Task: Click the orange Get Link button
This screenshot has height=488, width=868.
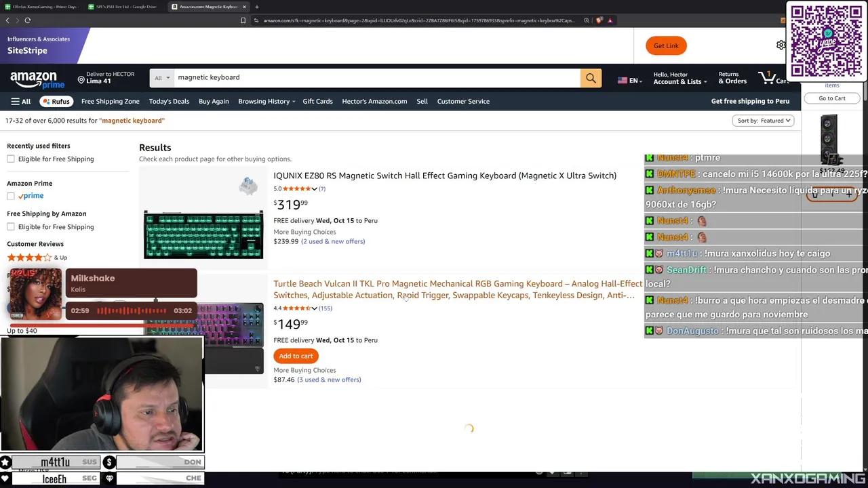Action: click(666, 45)
